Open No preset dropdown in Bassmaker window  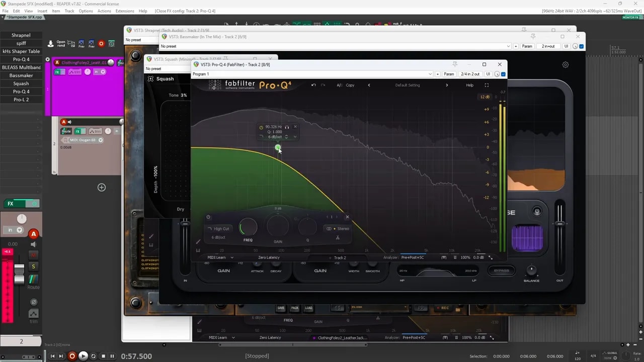(336, 46)
